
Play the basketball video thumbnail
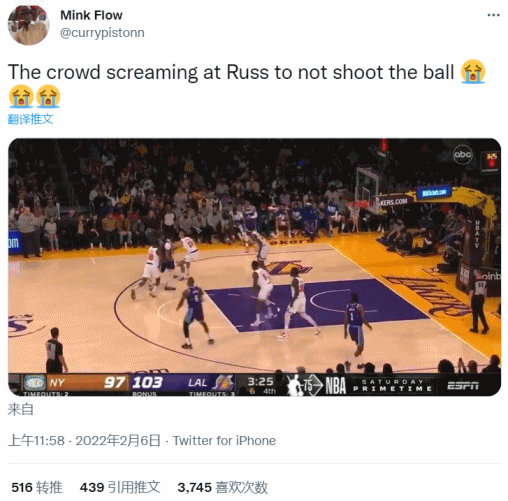(x=254, y=267)
